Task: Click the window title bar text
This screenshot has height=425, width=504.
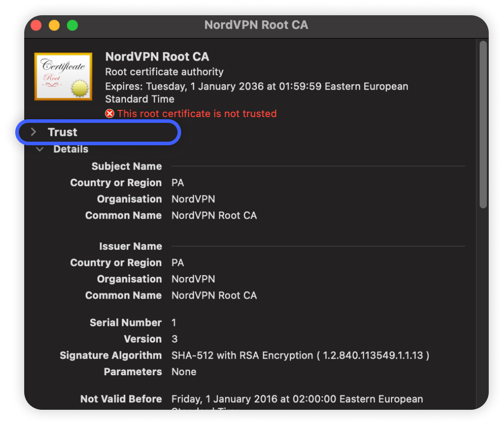Action: click(x=256, y=25)
